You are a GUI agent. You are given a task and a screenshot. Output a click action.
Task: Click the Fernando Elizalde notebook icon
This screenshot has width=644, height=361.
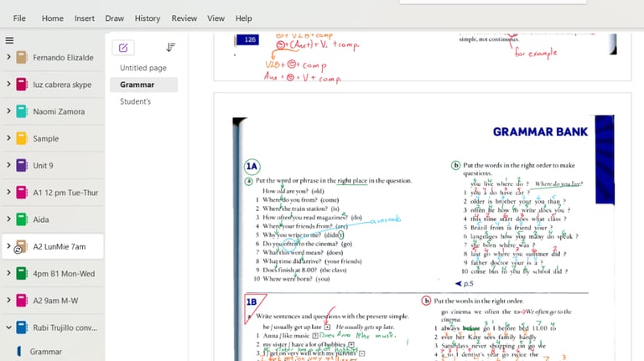[22, 58]
